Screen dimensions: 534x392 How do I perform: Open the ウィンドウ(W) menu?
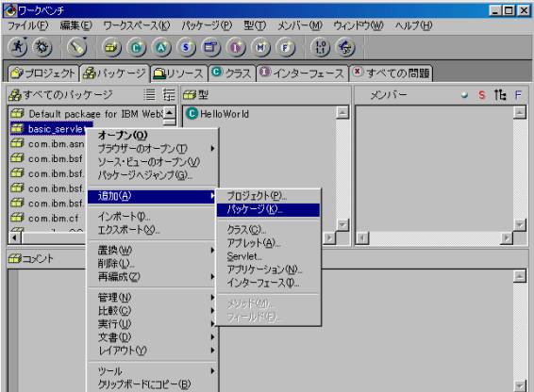point(359,25)
